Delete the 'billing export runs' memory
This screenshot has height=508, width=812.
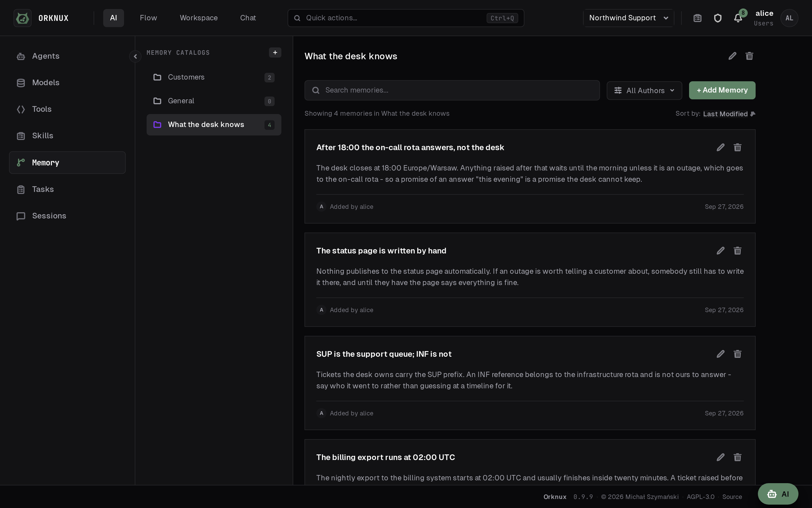coord(737,457)
